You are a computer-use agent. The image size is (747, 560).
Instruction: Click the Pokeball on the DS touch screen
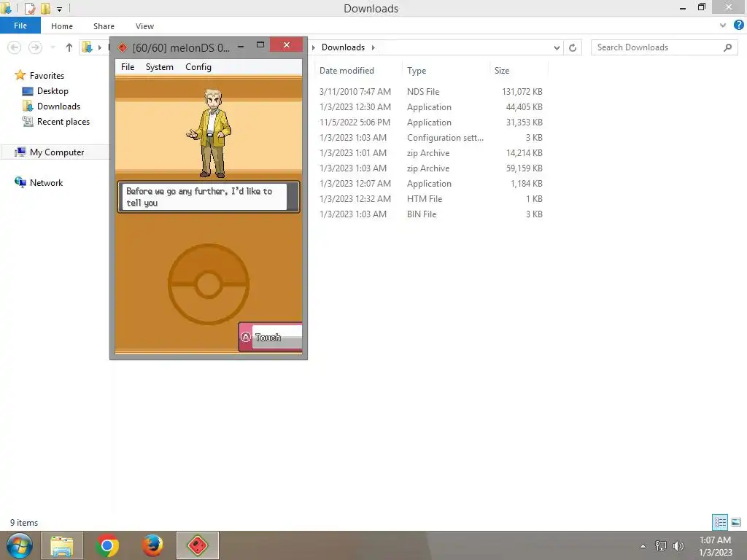click(208, 284)
